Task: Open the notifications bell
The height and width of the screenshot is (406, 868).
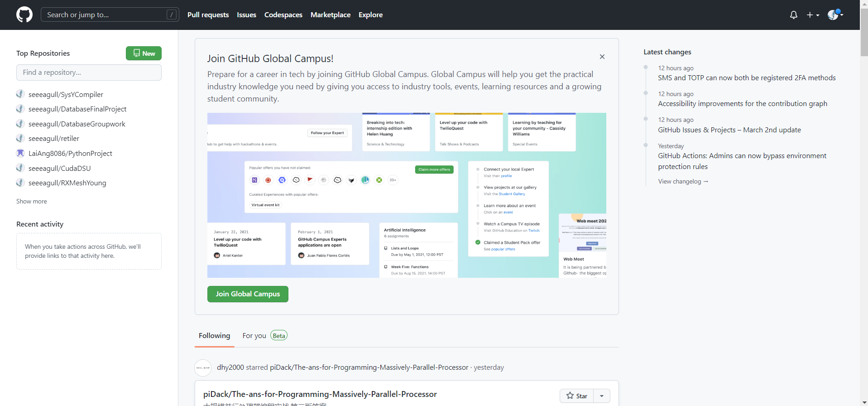Action: click(x=793, y=15)
